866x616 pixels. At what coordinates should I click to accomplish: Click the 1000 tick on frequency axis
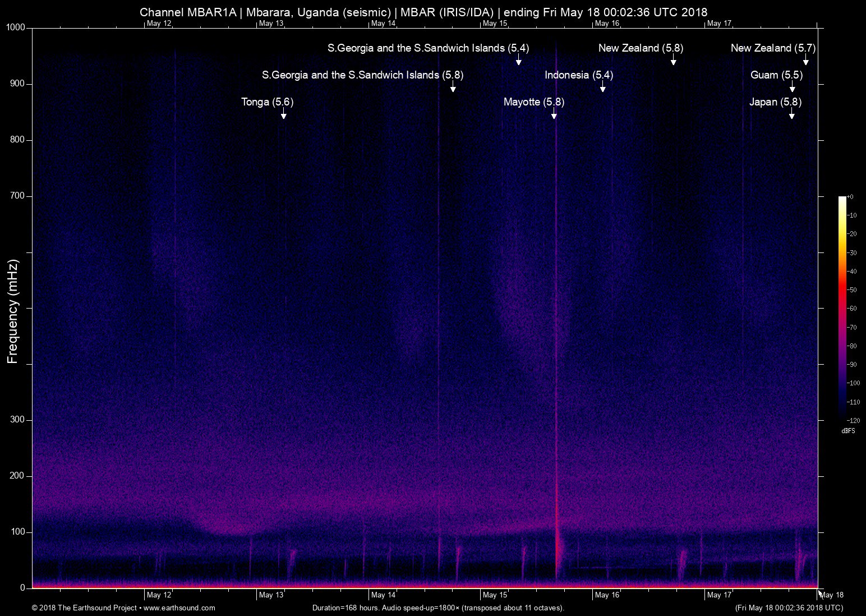(x=16, y=28)
